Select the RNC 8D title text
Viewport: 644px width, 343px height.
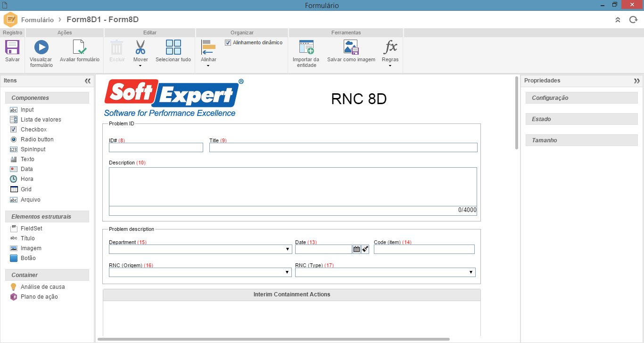coord(359,98)
